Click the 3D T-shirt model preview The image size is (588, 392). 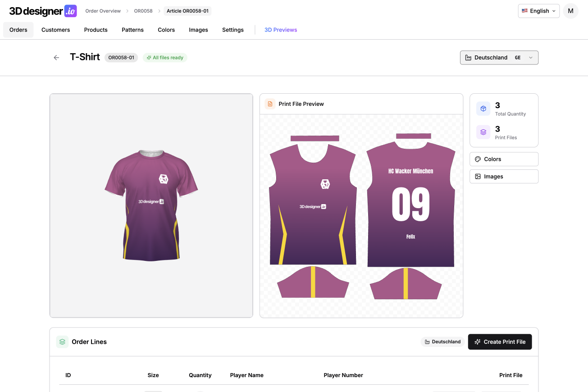(x=151, y=205)
